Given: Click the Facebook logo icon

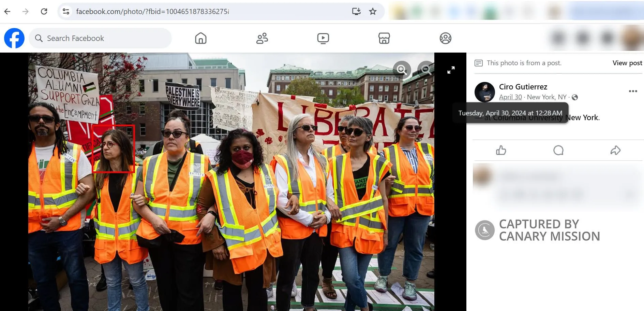Looking at the screenshot, I should [x=14, y=38].
